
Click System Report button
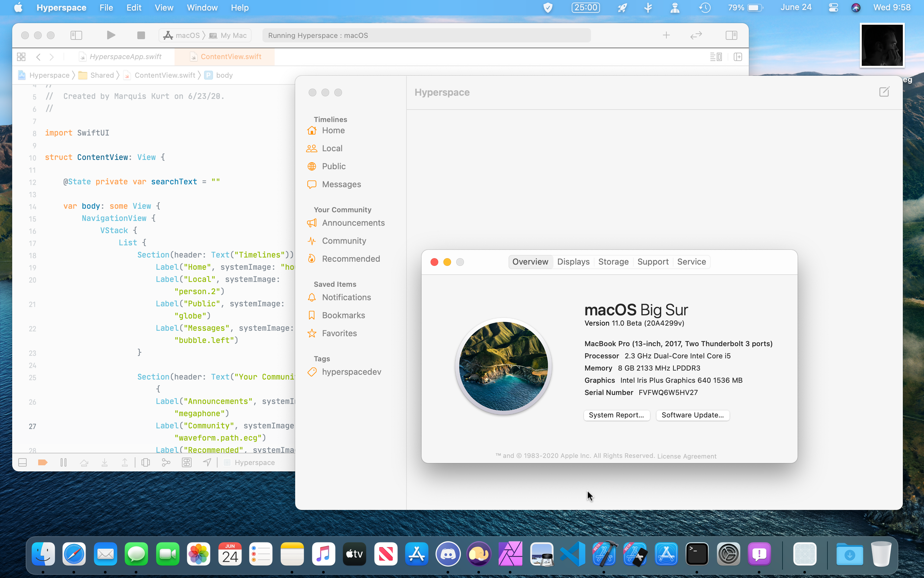(617, 415)
